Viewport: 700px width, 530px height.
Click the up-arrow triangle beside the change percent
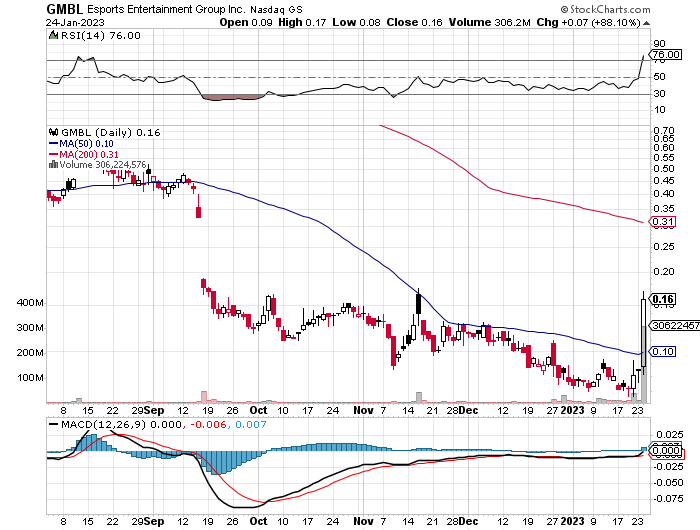click(646, 23)
